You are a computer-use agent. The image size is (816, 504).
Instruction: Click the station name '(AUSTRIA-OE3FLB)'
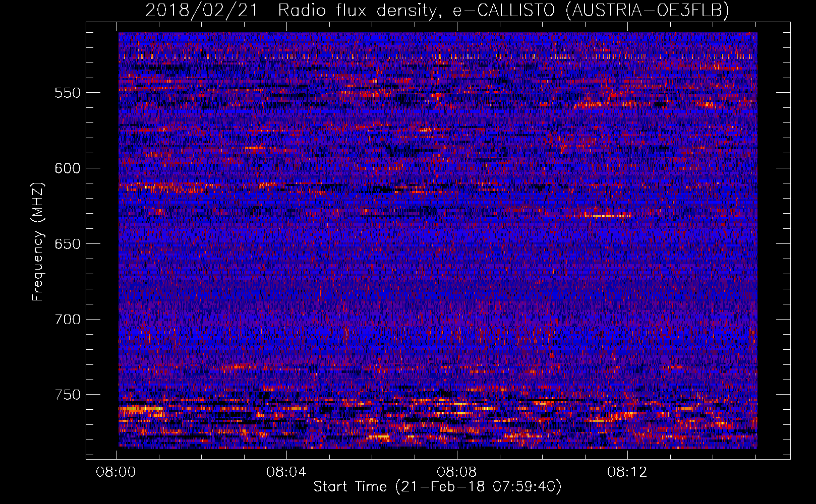pyautogui.click(x=648, y=11)
